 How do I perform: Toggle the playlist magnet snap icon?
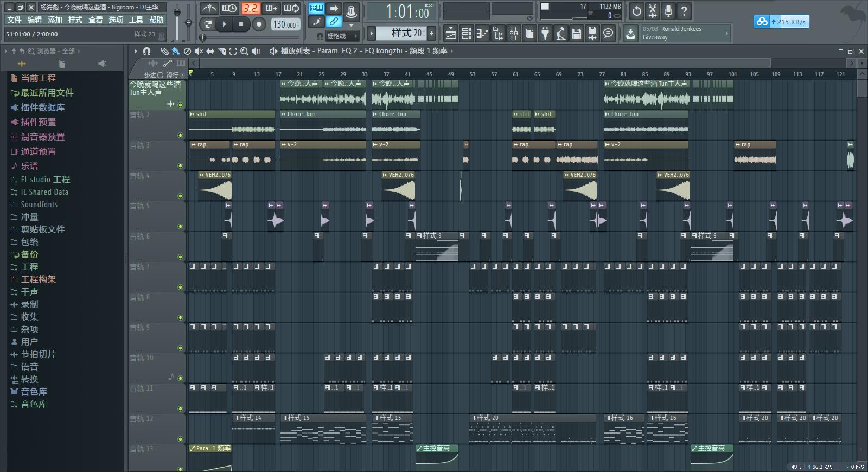(x=146, y=51)
